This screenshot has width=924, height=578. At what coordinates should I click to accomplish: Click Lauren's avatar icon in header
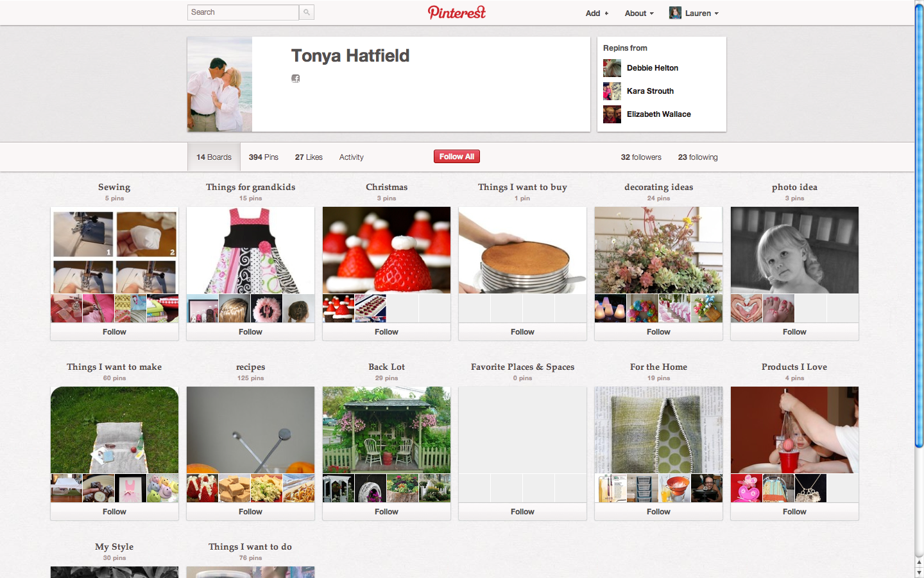pyautogui.click(x=675, y=13)
